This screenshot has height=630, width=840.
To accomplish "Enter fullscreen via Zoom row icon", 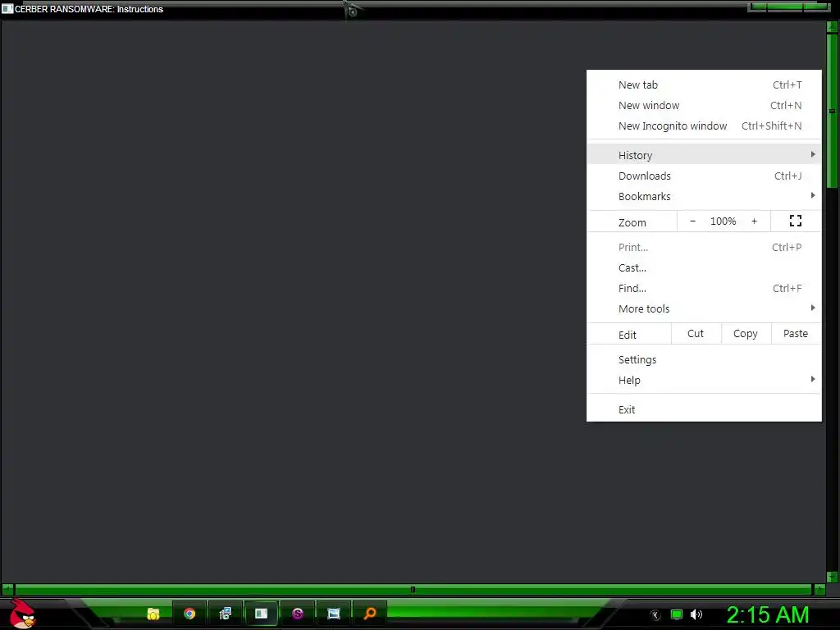I will click(x=796, y=221).
